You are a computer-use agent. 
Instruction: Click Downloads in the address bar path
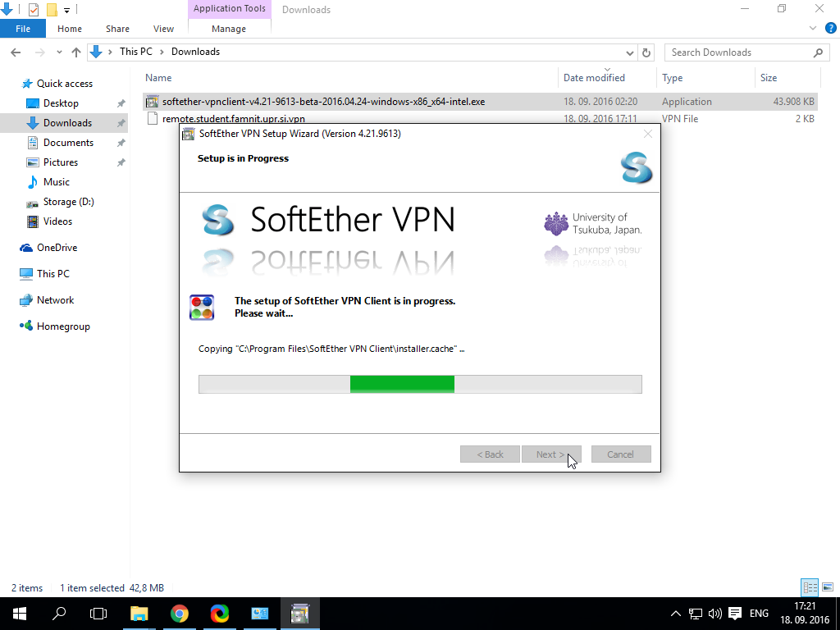195,52
